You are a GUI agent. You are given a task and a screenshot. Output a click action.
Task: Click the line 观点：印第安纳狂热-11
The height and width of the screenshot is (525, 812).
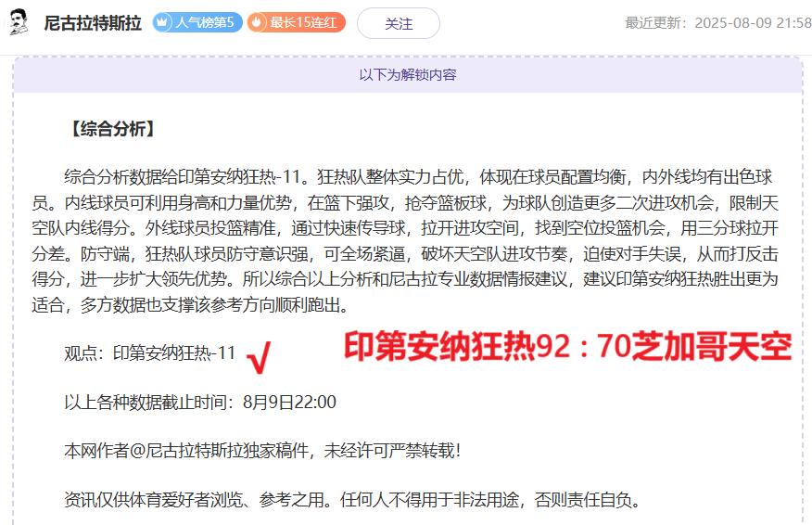tap(149, 353)
